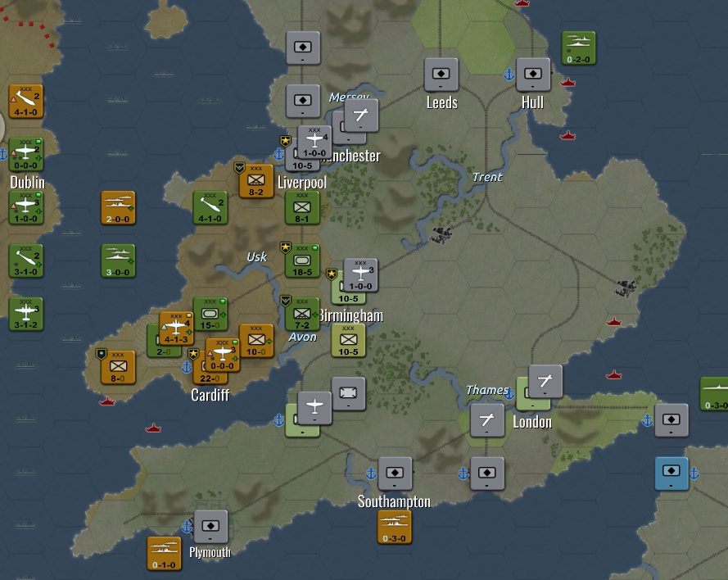
Task: Select the orange 2-0-0 naval fleet
Action: tap(119, 208)
